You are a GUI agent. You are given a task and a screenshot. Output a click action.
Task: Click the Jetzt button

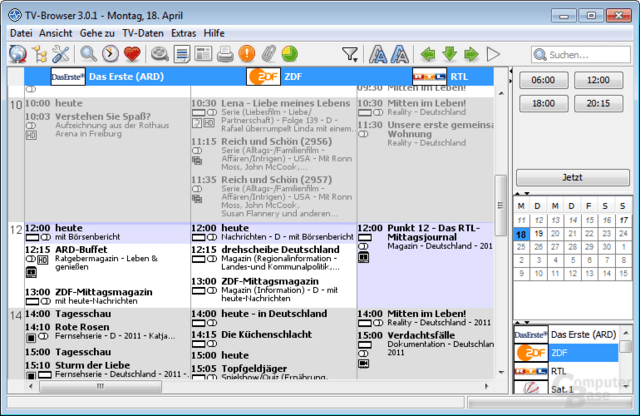573,178
